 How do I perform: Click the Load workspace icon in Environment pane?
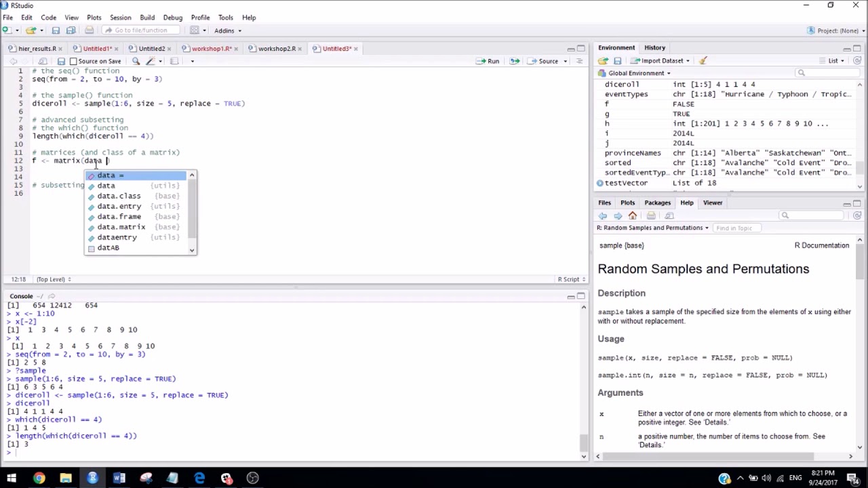click(x=603, y=61)
